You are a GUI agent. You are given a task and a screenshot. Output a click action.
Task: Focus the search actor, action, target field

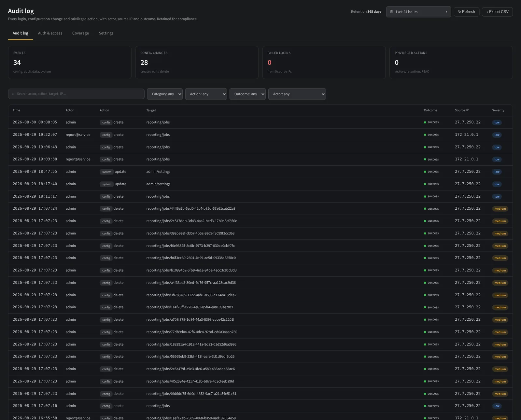pos(76,94)
